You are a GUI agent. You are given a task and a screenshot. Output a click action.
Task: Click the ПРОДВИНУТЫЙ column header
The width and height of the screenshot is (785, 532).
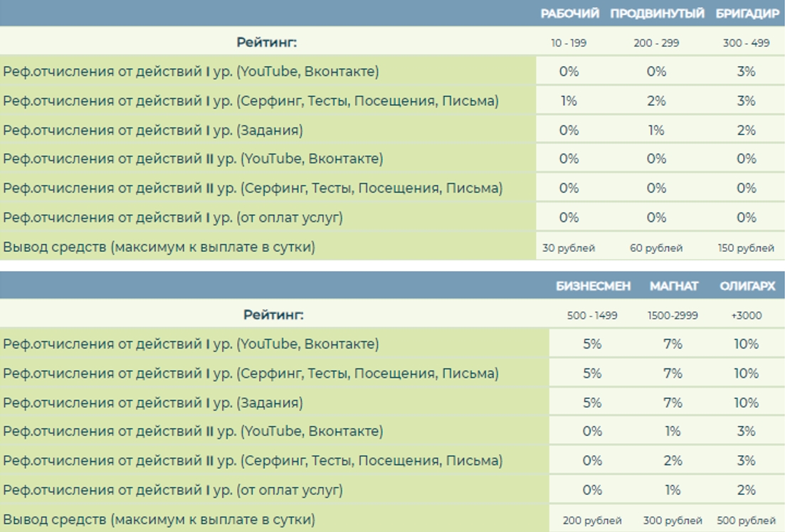point(656,14)
